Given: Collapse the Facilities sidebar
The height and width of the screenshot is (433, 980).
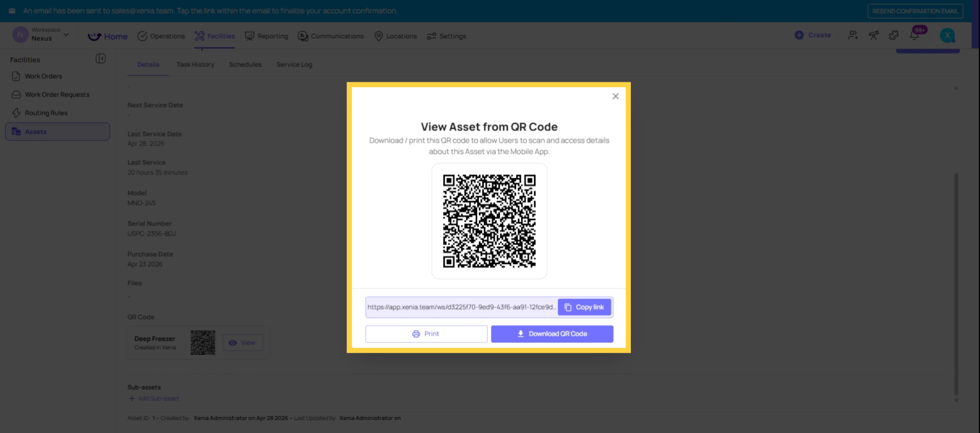Looking at the screenshot, I should pos(101,59).
